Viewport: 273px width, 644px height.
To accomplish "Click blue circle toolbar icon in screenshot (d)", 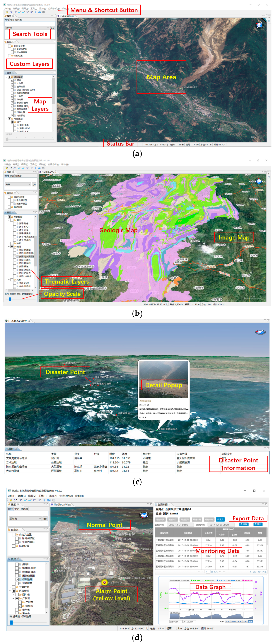I will [25, 500].
